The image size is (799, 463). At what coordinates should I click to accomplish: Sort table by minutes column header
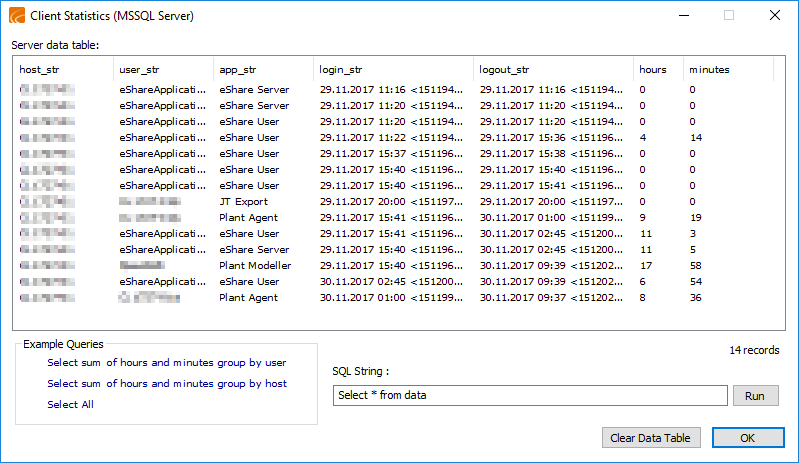(x=727, y=70)
